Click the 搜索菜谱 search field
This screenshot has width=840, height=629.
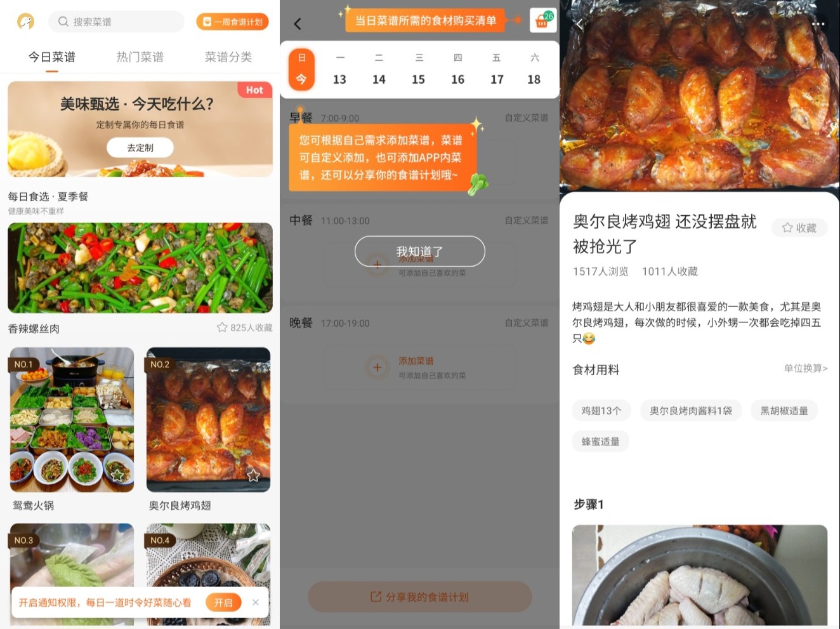coord(116,22)
